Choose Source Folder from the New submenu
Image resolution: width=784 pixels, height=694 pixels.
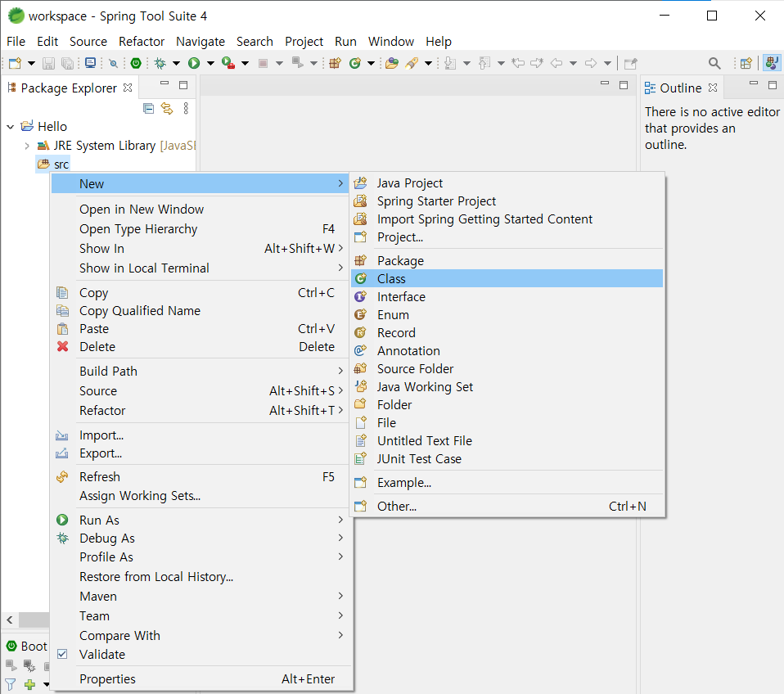507,368
